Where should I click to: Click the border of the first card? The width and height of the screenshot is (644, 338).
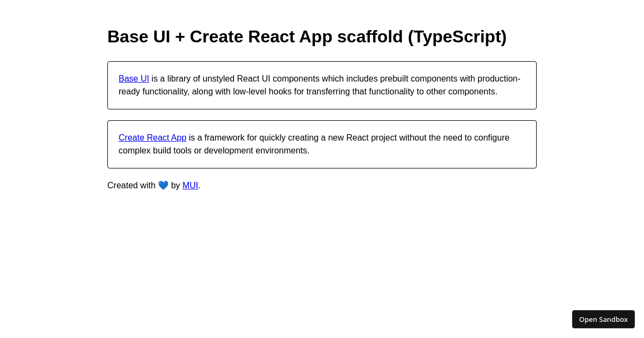tap(322, 61)
